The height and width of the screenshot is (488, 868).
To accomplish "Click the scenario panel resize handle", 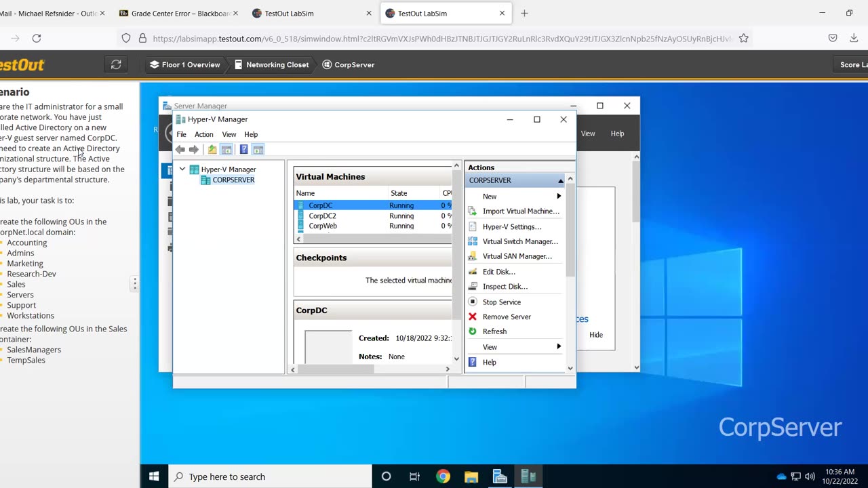I will pyautogui.click(x=135, y=283).
